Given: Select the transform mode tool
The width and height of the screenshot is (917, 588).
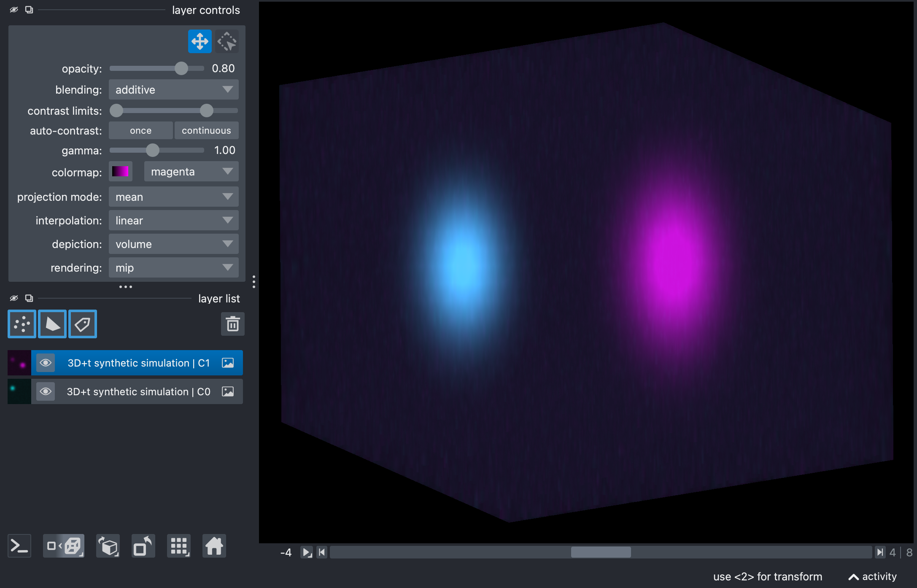Looking at the screenshot, I should (x=227, y=41).
